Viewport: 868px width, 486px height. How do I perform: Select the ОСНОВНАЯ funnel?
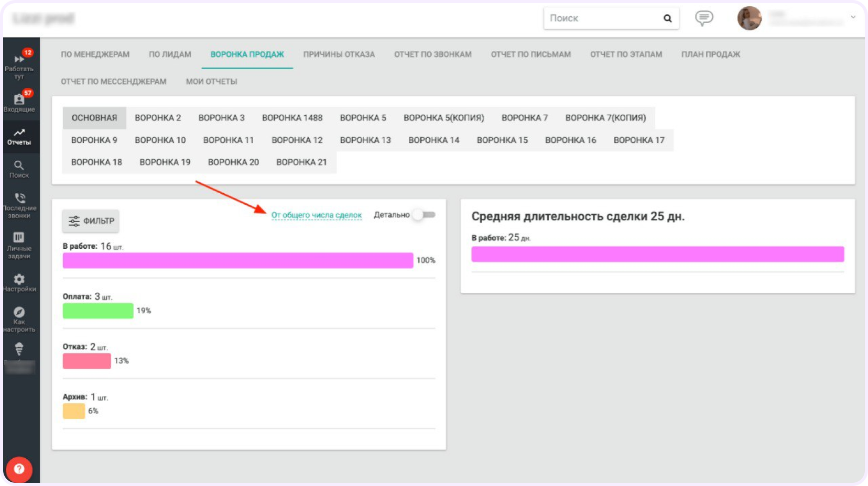94,118
